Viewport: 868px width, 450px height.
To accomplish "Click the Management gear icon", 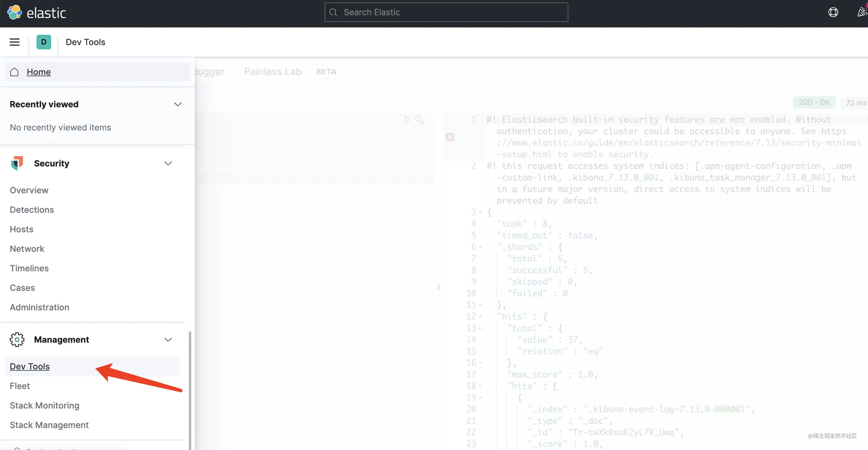I will (17, 339).
